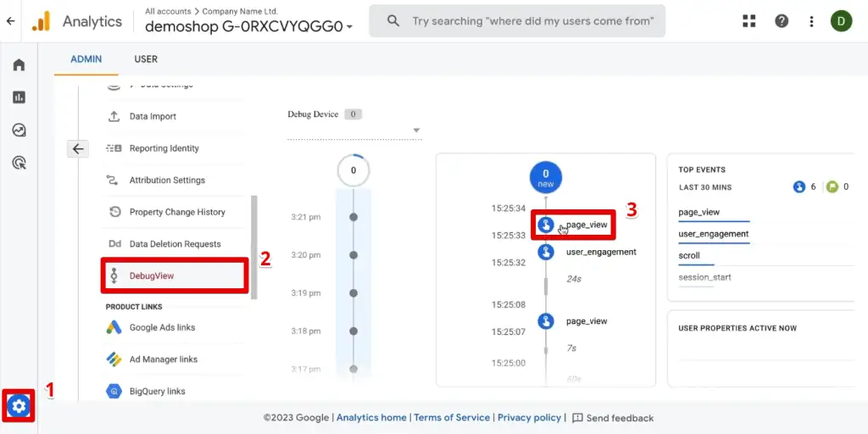Click the Attribution Settings icon
The height and width of the screenshot is (434, 868).
coord(113,181)
